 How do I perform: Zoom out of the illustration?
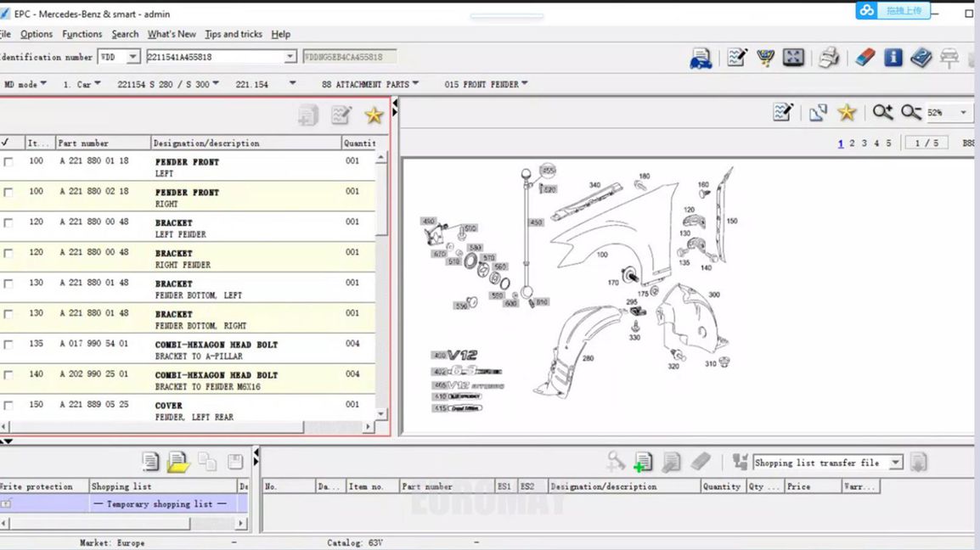pos(911,113)
